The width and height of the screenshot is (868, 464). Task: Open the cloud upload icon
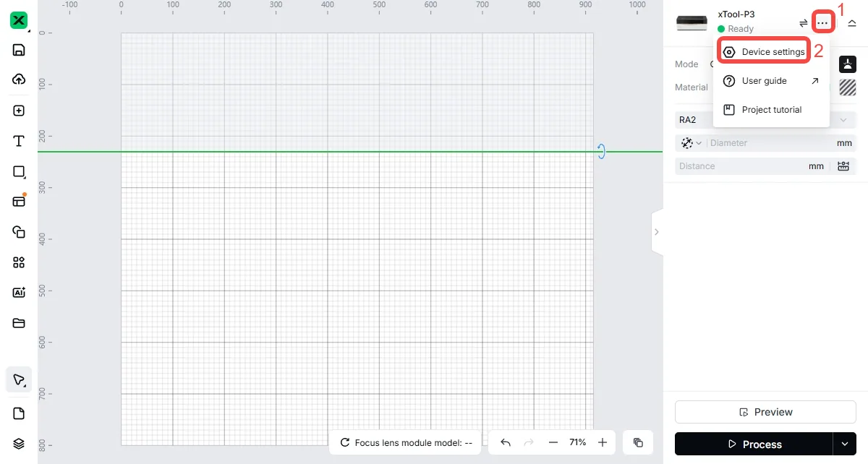tap(19, 80)
